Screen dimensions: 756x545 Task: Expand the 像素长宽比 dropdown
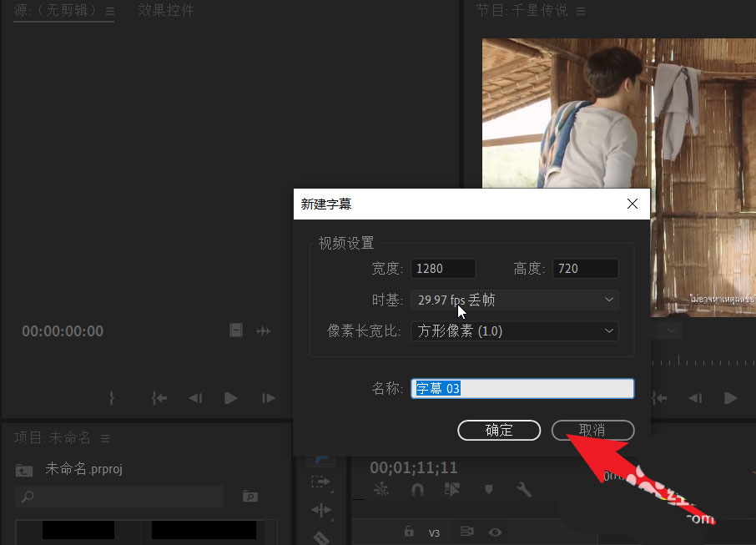click(514, 331)
